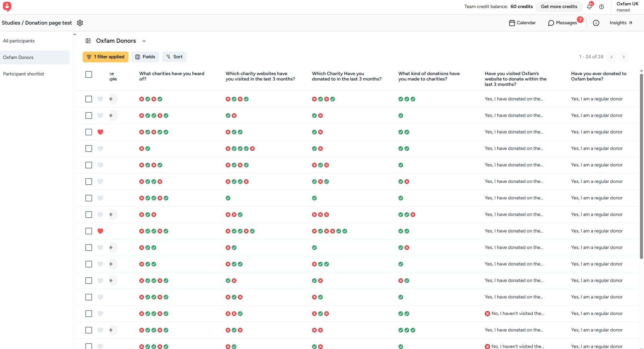Open the Sort options
This screenshot has height=349, width=644.
174,57
